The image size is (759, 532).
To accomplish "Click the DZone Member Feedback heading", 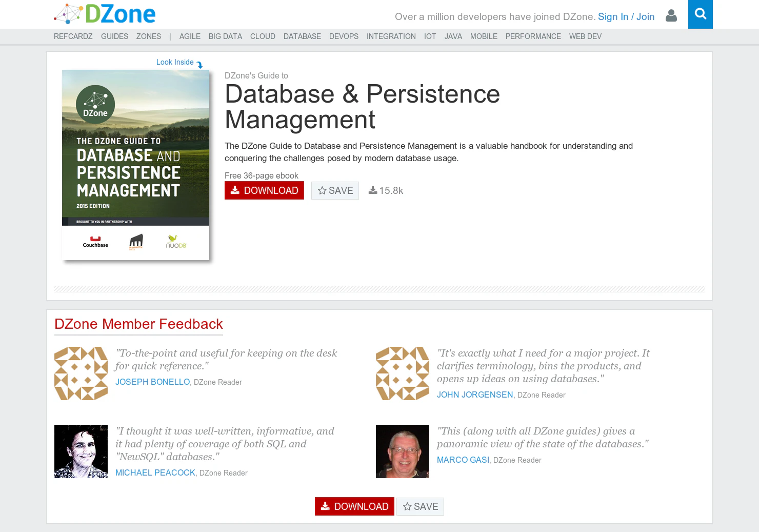I will click(x=138, y=324).
